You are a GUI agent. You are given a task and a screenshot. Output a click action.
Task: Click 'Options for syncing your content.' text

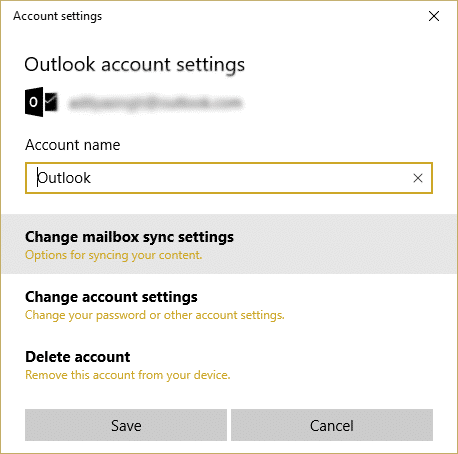114,255
